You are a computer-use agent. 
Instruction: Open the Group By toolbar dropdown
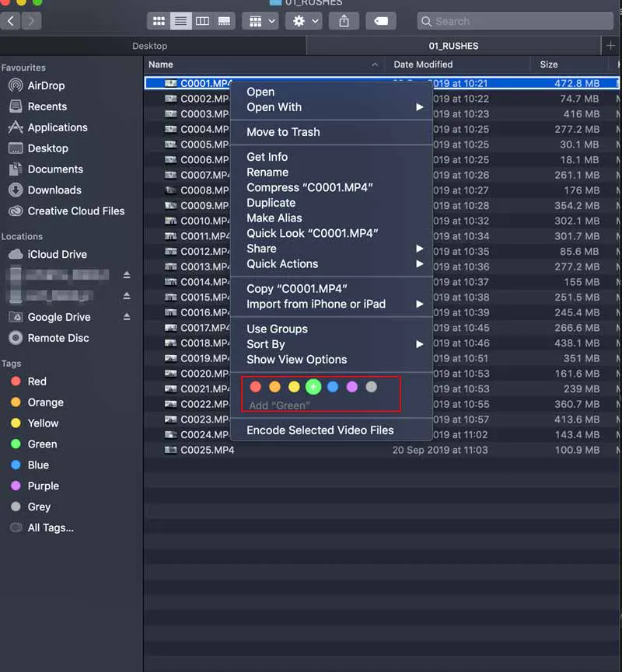coord(260,21)
